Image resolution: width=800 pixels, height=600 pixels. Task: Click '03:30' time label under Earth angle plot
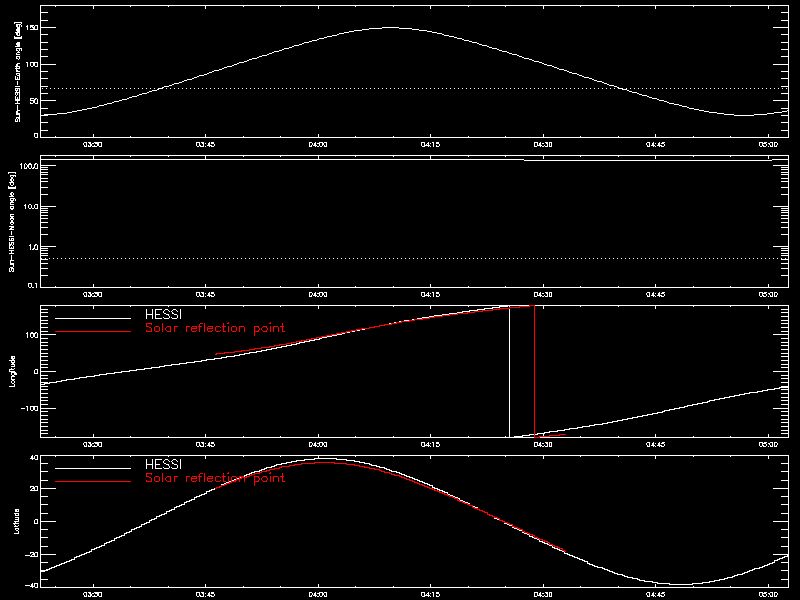pos(93,145)
